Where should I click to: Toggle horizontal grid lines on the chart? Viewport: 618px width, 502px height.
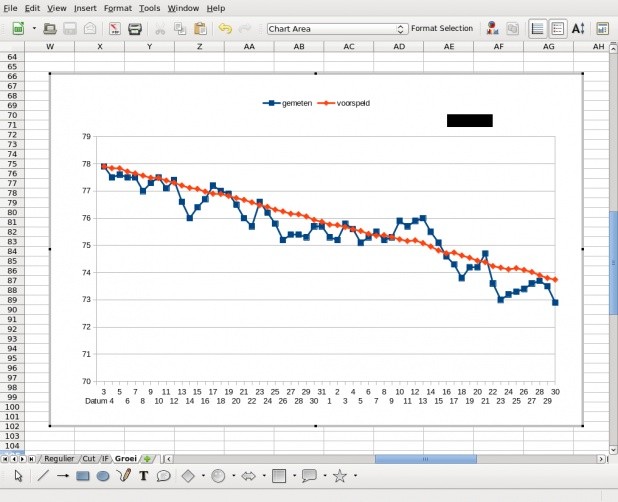click(x=537, y=29)
